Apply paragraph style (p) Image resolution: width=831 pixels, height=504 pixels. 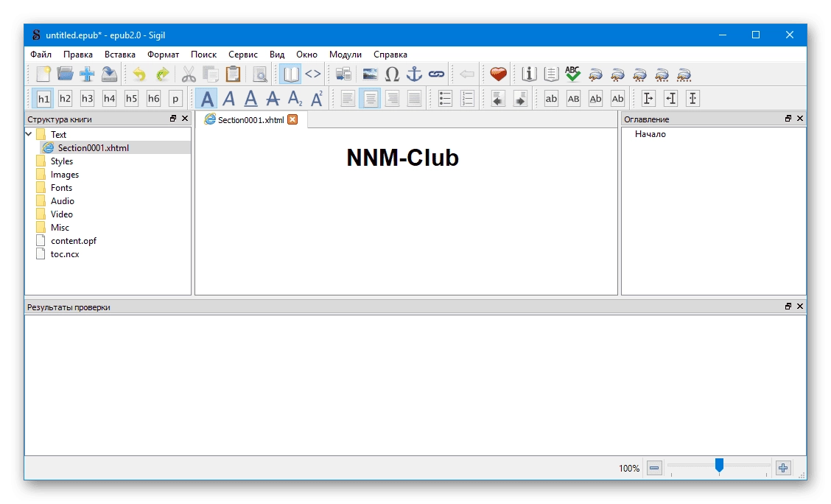(x=175, y=99)
